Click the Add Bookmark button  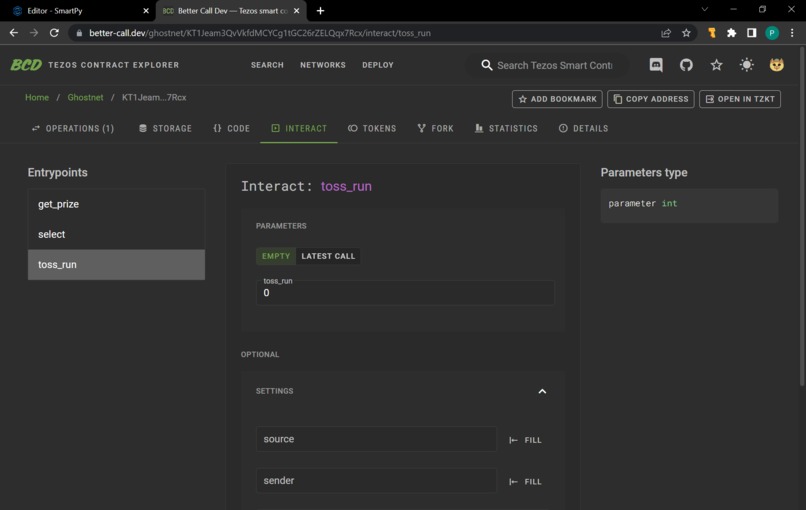coord(557,99)
